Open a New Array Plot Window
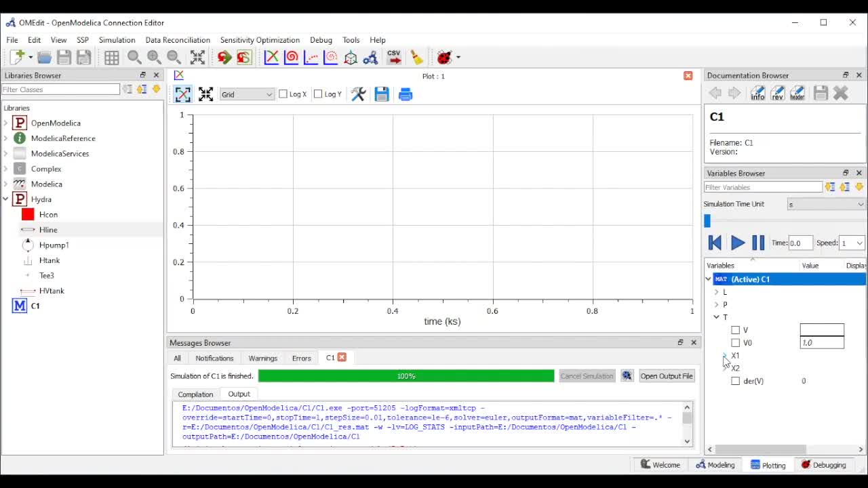This screenshot has height=488, width=868. (311, 58)
